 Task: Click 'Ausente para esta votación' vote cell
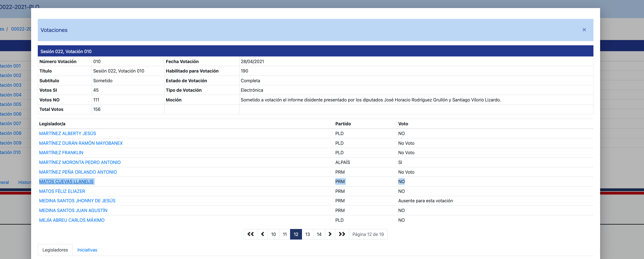tap(425, 201)
